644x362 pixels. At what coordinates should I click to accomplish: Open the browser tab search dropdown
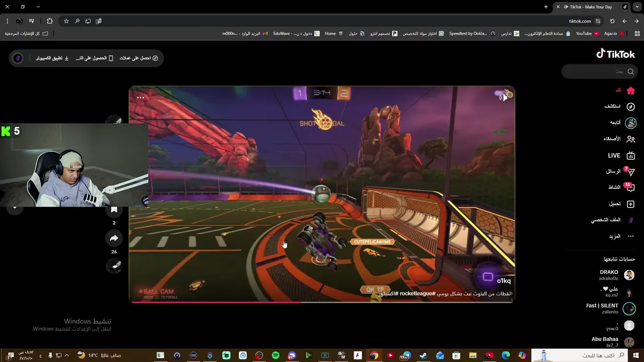[637, 7]
